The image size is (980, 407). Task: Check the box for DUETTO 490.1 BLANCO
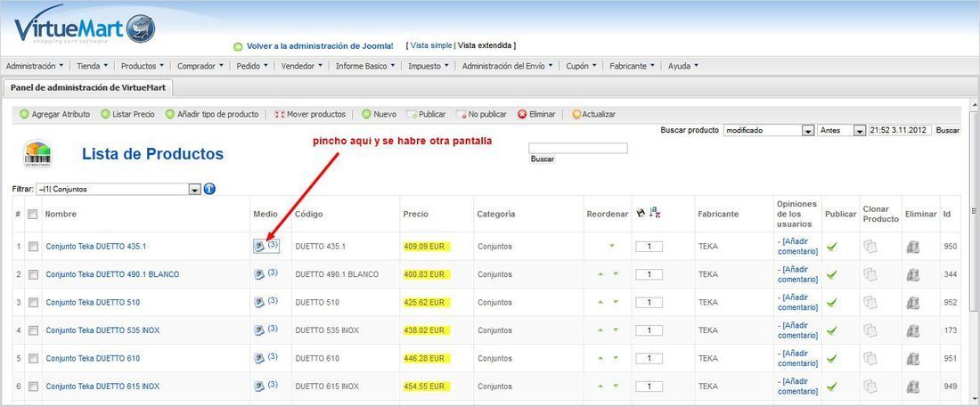click(x=32, y=274)
